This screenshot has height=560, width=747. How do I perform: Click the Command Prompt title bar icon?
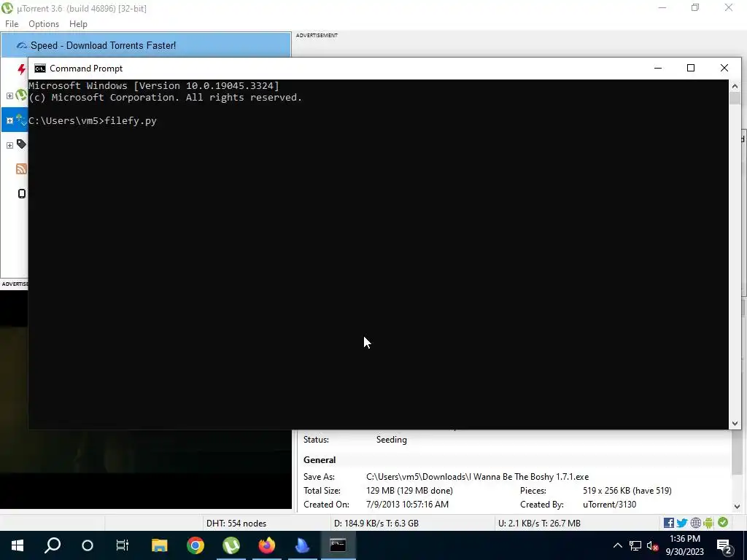[x=40, y=69]
